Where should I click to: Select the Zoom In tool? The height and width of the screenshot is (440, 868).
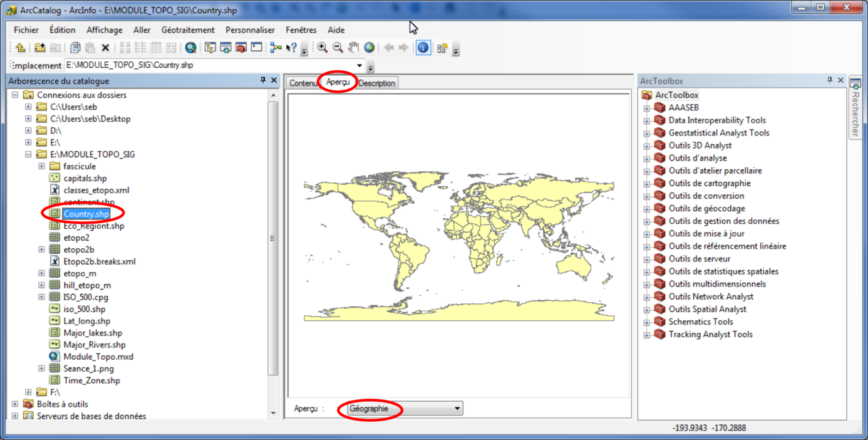(x=323, y=48)
